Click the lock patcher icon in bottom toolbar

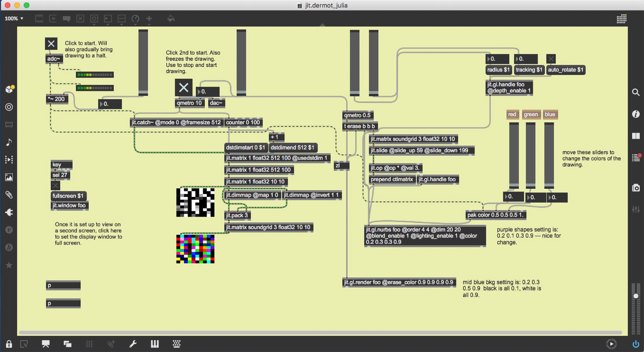(x=9, y=344)
